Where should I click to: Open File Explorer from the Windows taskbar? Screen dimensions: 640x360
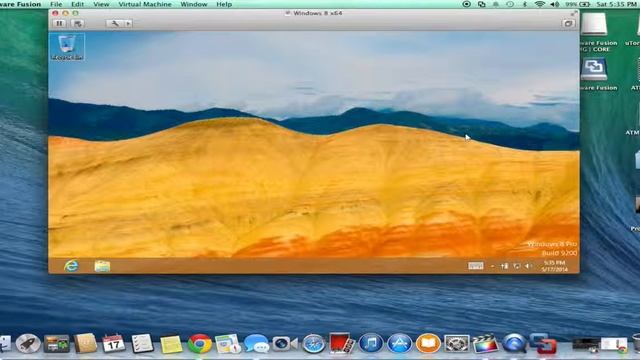click(x=102, y=266)
